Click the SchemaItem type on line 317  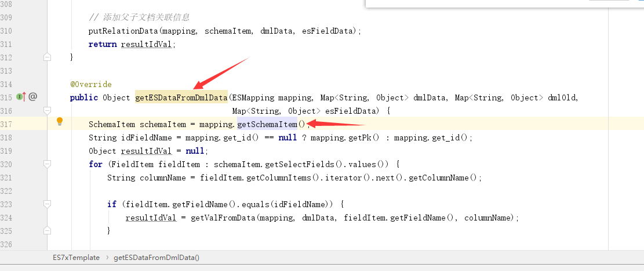coord(112,124)
